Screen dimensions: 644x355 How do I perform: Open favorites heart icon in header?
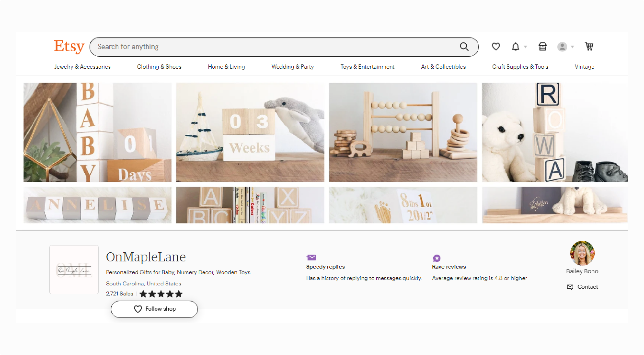coord(496,47)
